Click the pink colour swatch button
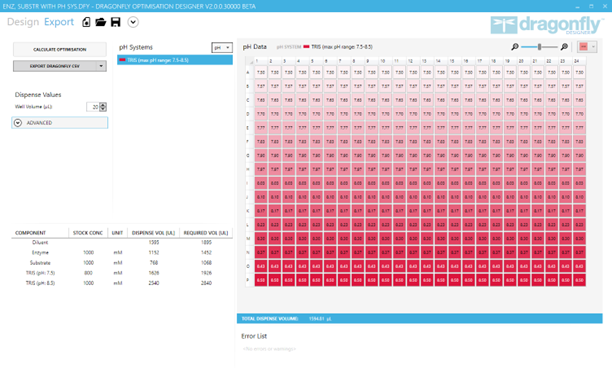The width and height of the screenshot is (612, 368). tap(584, 47)
